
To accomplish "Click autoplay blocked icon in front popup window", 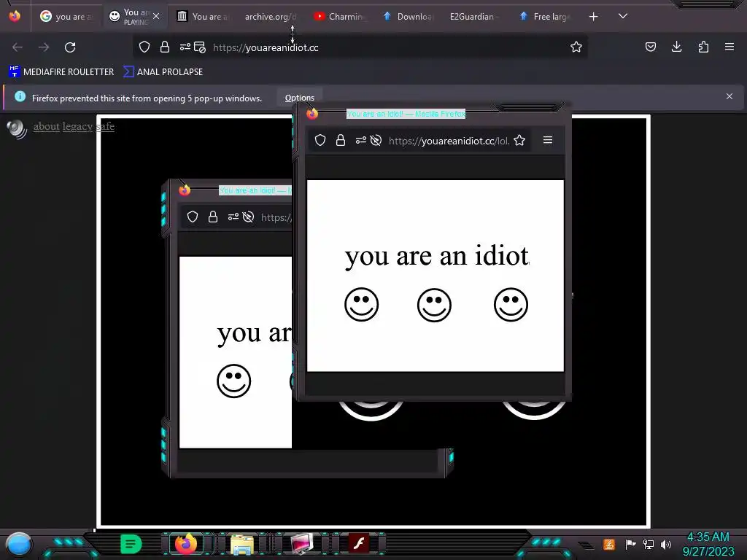I will [376, 140].
